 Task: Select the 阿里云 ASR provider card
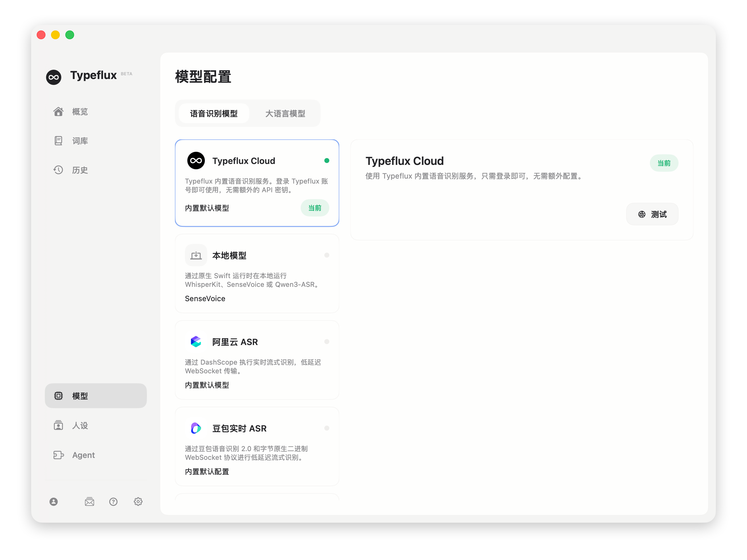point(257,360)
